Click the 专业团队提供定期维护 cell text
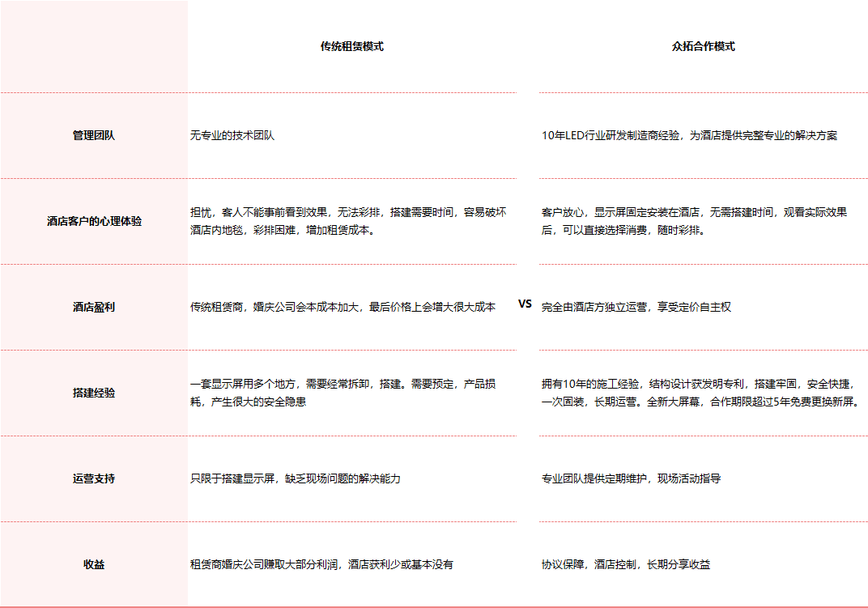 pyautogui.click(x=631, y=479)
